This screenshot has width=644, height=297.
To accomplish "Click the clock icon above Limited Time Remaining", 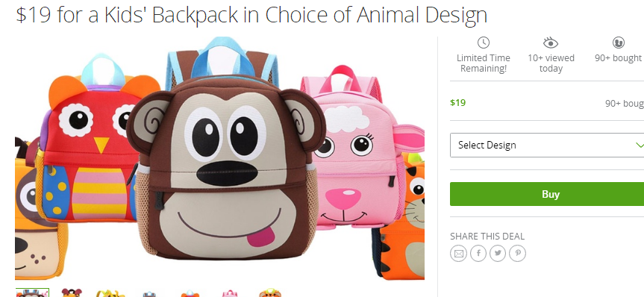I will 484,43.
